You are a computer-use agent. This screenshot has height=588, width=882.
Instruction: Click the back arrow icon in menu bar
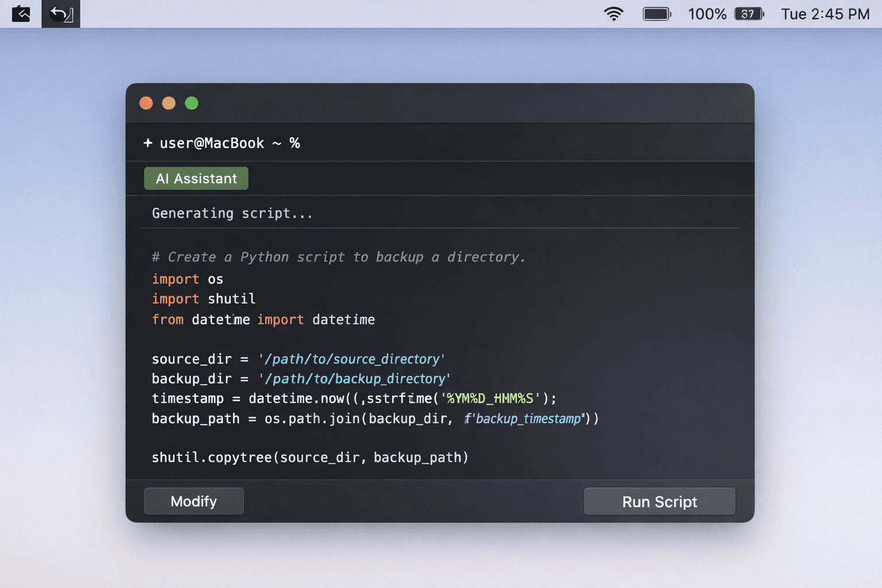click(21, 14)
